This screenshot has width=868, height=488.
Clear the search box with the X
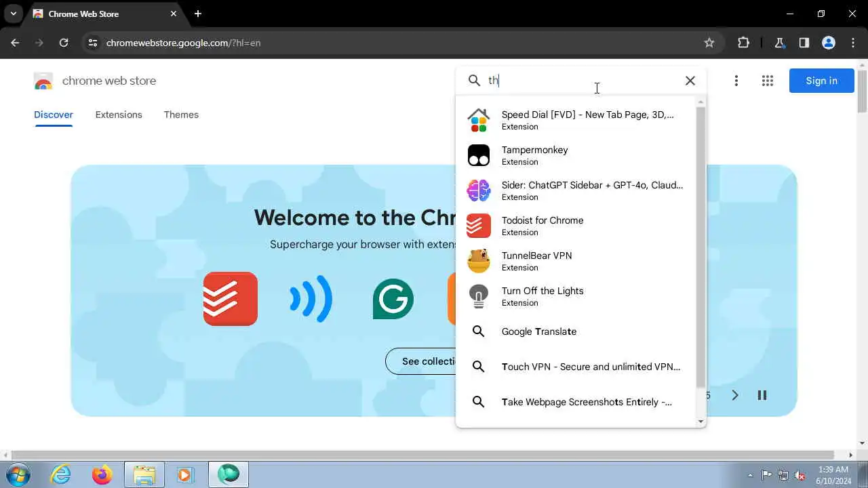click(x=690, y=81)
